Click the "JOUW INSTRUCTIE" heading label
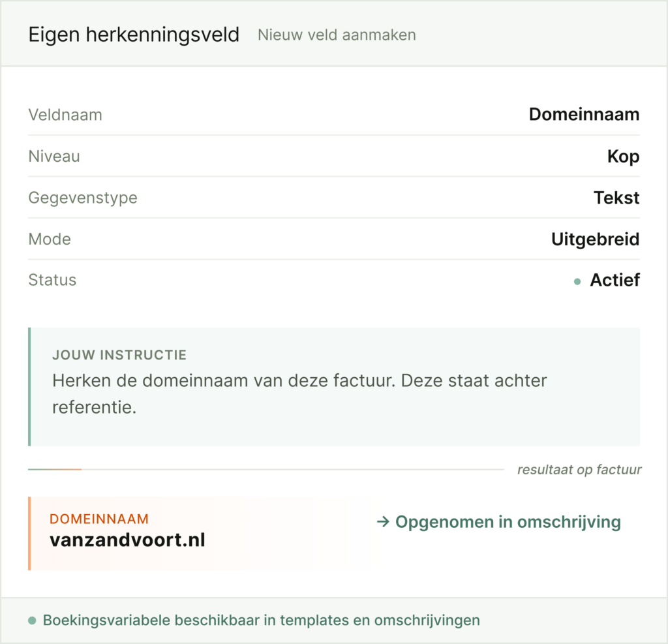Image resolution: width=668 pixels, height=644 pixels. point(119,356)
